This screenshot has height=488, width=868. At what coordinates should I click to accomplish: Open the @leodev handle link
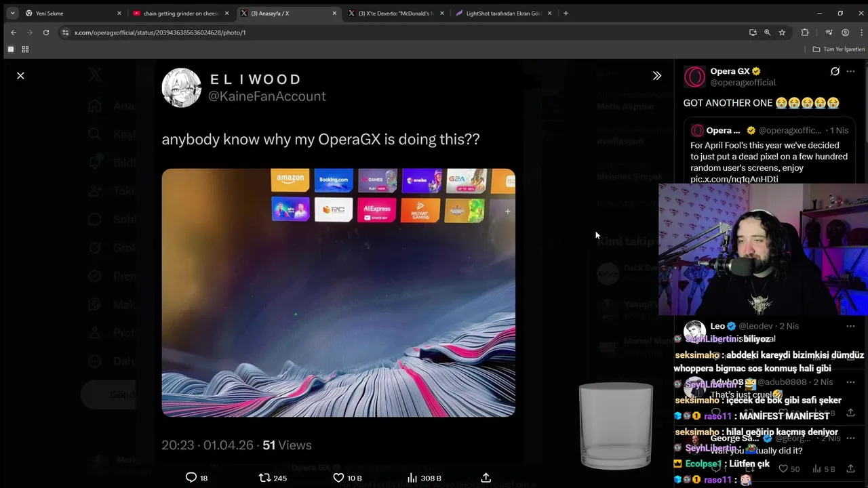click(755, 326)
